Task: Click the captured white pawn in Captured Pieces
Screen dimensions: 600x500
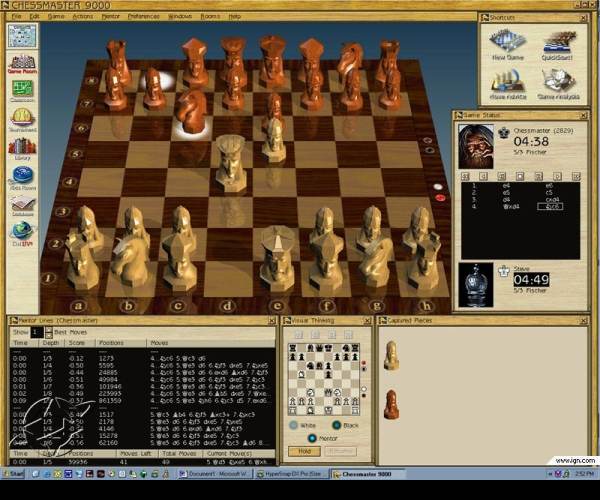Action: pyautogui.click(x=391, y=355)
